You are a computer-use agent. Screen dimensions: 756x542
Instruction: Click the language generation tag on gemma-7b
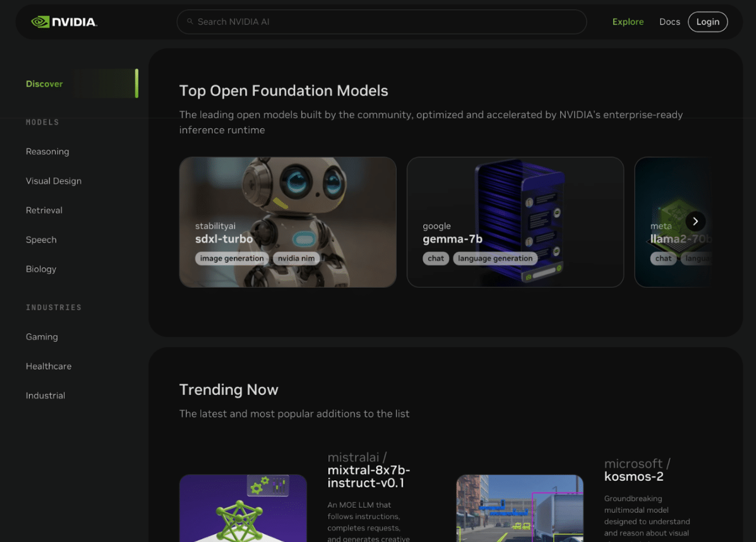point(495,258)
